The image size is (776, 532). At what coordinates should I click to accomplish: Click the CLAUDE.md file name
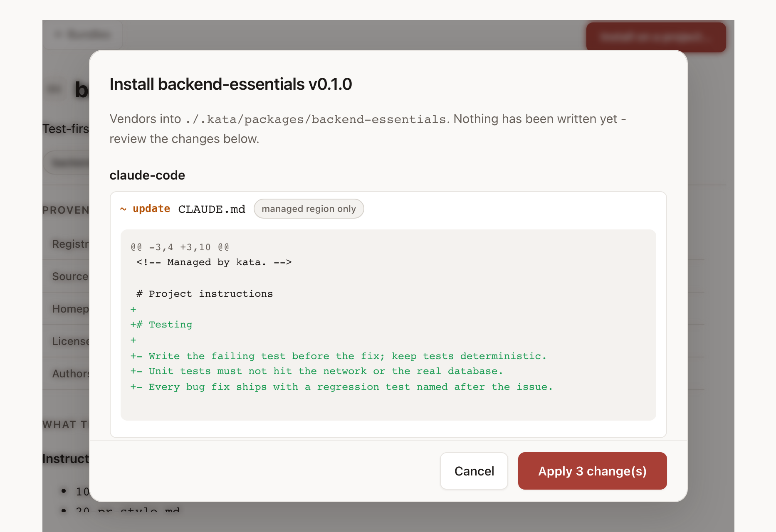coord(212,209)
